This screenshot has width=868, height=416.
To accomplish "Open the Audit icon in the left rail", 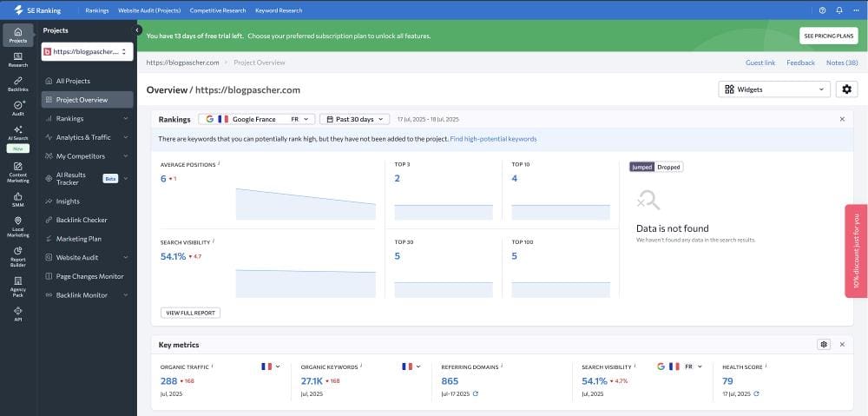I will [x=17, y=108].
